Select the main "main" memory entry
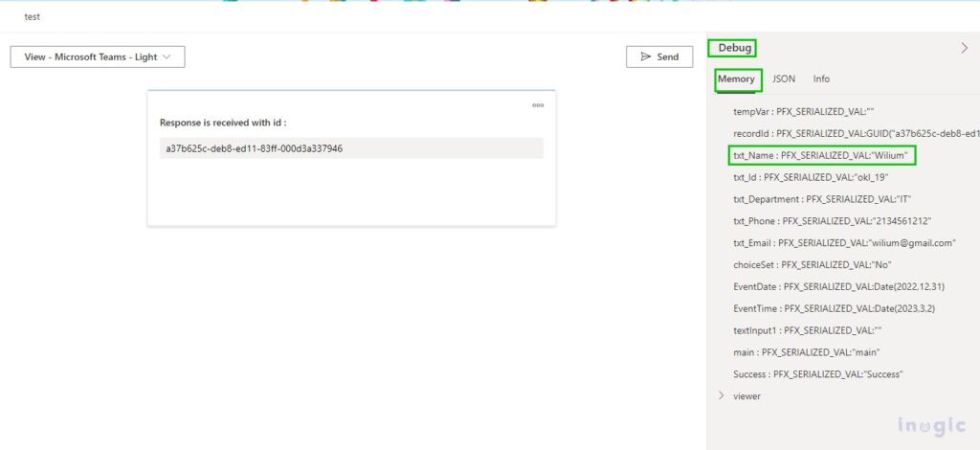The width and height of the screenshot is (980, 450). (x=806, y=352)
